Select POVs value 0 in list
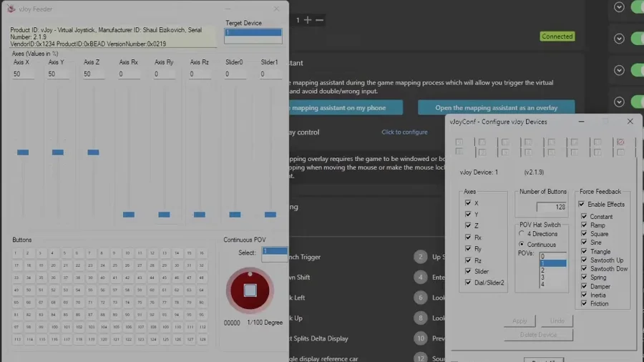Viewport: 644px width, 362px height. click(x=552, y=256)
